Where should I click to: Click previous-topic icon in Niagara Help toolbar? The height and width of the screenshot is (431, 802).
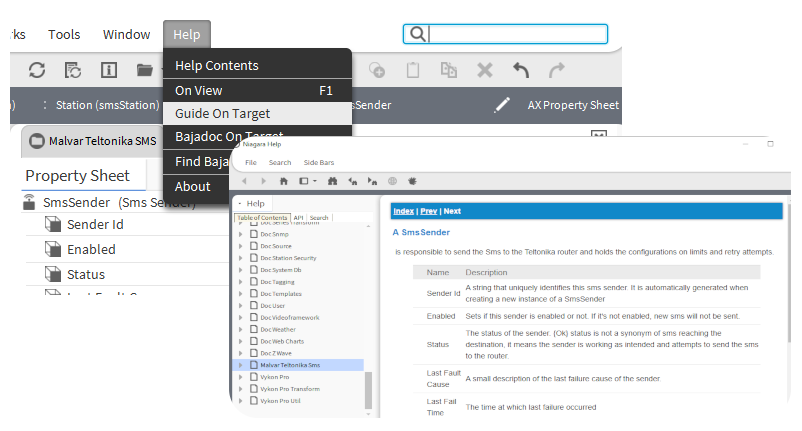[352, 181]
